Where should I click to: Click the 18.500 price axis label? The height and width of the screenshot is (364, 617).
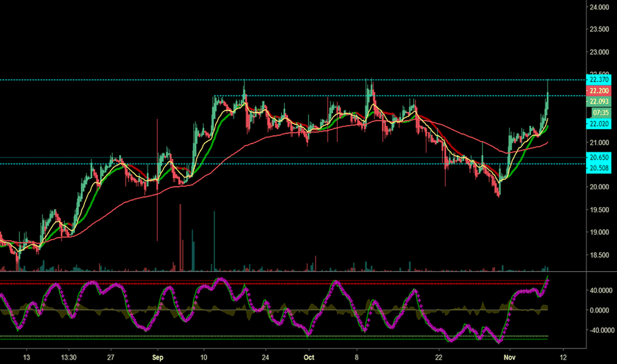[x=599, y=255]
